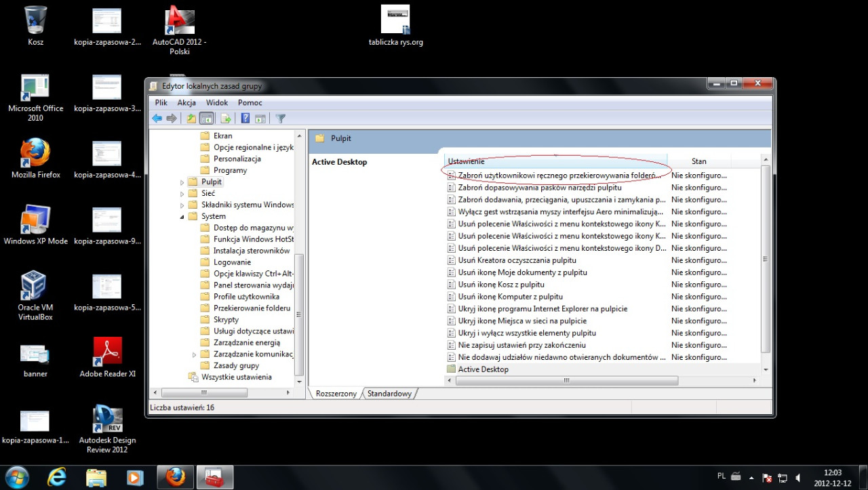868x490 pixels.
Task: Open the Akcja menu
Action: (x=186, y=103)
